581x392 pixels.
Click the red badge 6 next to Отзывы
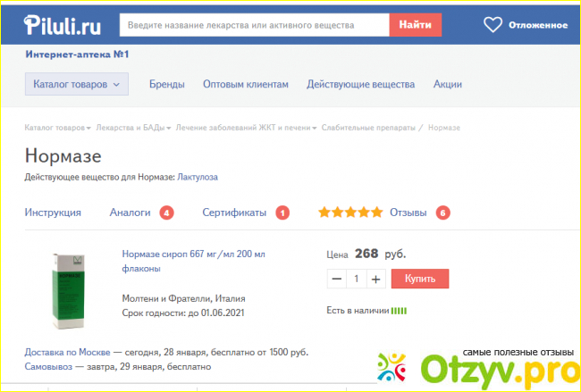[x=442, y=213]
